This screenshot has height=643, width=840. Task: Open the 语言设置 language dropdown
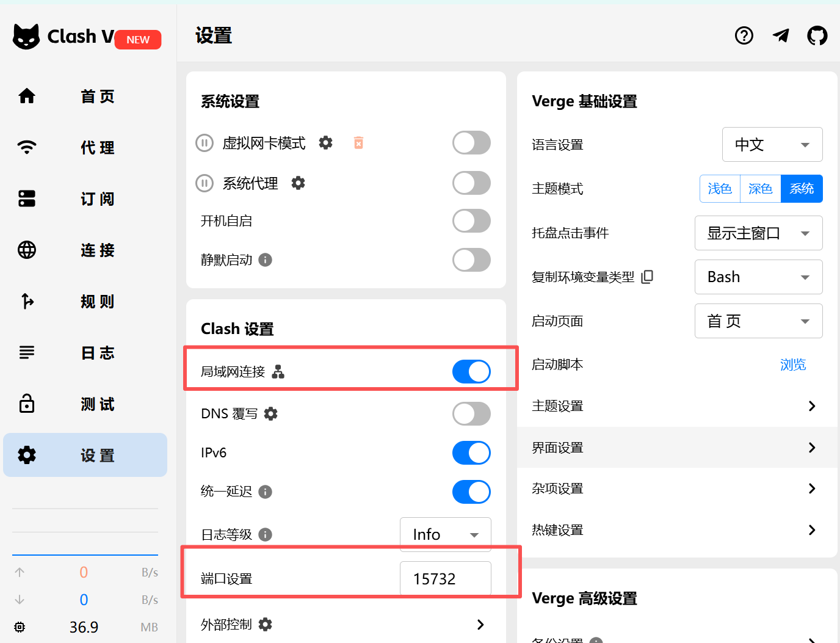pos(772,144)
